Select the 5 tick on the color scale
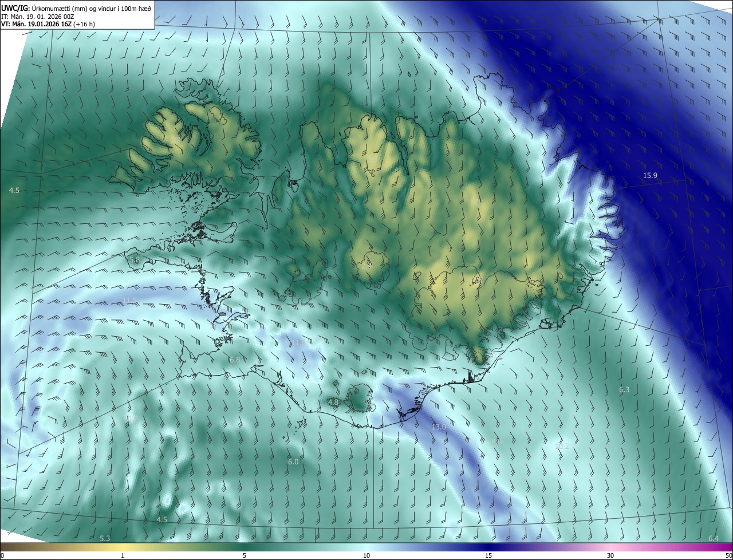Image resolution: width=733 pixels, height=560 pixels. (x=245, y=555)
